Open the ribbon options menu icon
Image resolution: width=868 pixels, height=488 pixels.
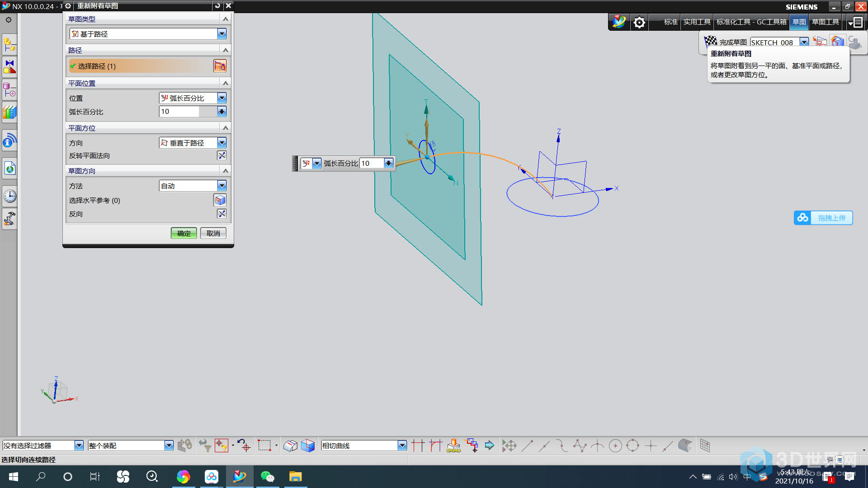(855, 22)
